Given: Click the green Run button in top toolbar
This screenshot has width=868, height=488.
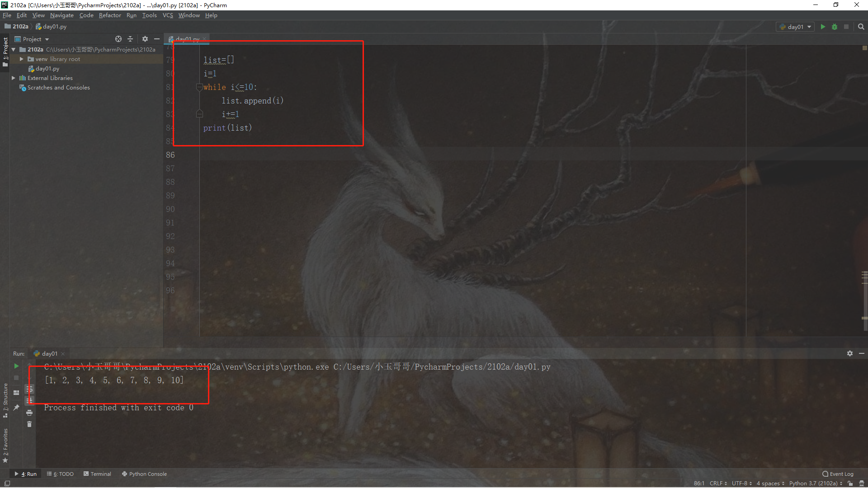Looking at the screenshot, I should pyautogui.click(x=823, y=27).
